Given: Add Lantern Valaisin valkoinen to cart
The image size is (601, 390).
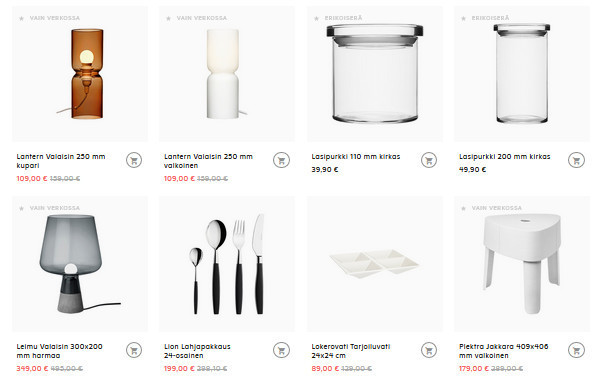Looking at the screenshot, I should (281, 160).
